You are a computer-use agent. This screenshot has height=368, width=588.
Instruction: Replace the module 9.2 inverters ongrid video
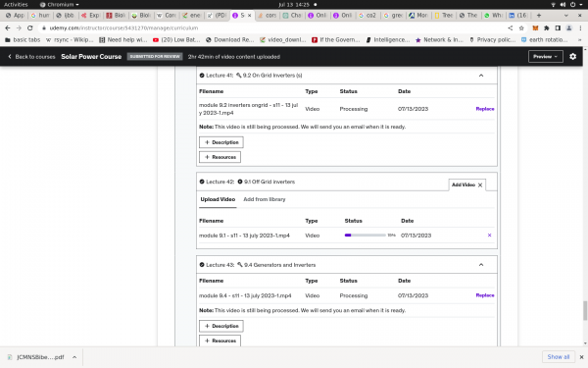(x=485, y=109)
